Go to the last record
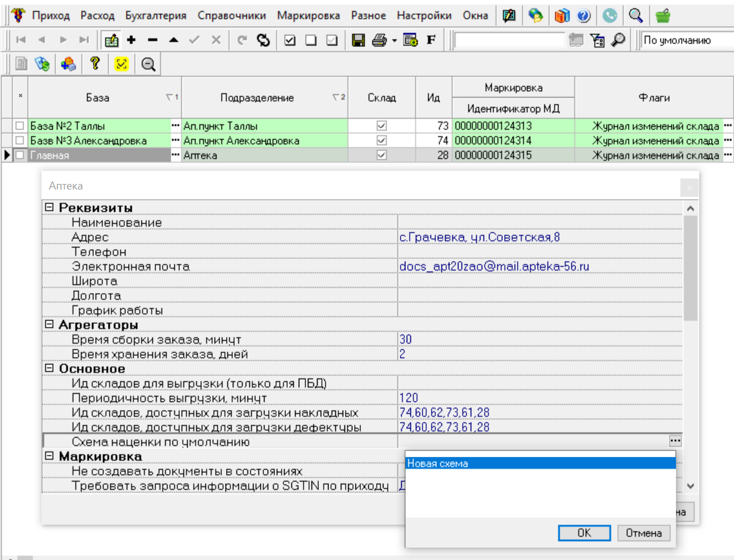This screenshot has height=560, width=734. point(84,40)
